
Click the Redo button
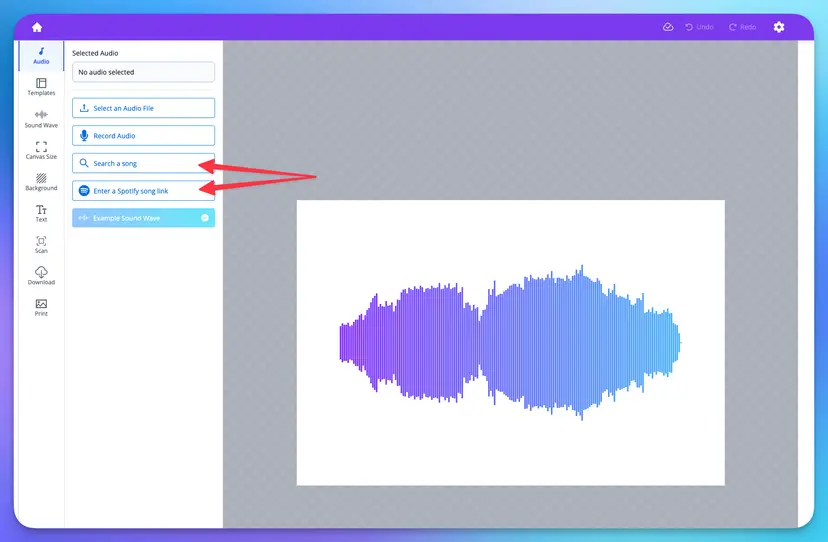[x=742, y=27]
